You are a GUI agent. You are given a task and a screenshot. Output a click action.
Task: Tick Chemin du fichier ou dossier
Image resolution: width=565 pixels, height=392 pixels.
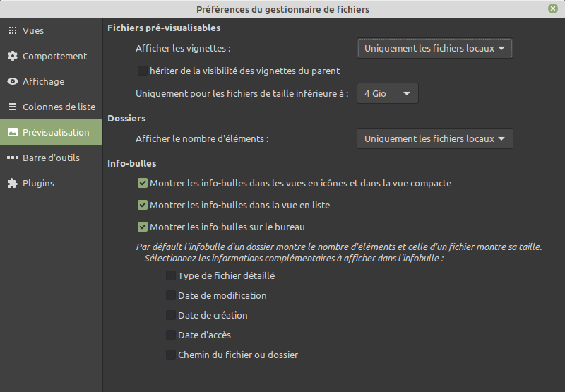tap(171, 355)
